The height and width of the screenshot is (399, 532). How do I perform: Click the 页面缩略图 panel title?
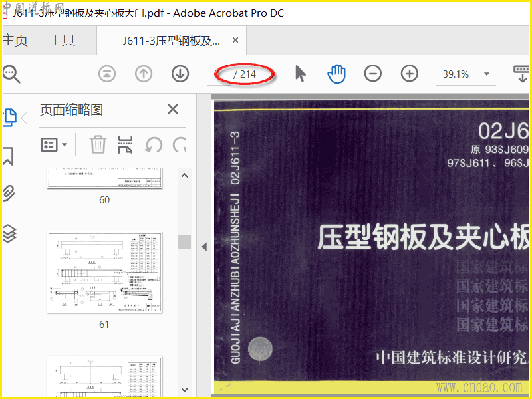coord(71,110)
